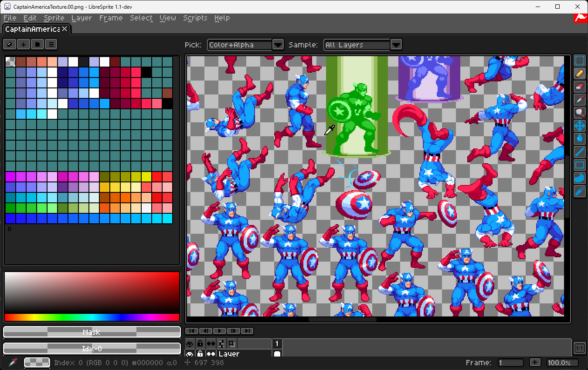Toggle lock for all layers in the header
Screen dimensions: 588x370
pos(200,343)
